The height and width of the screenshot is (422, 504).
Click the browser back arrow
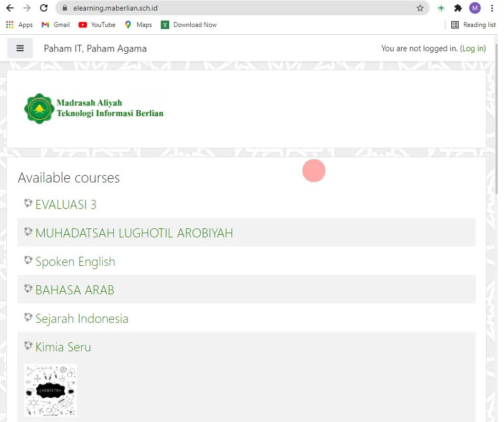(10, 8)
